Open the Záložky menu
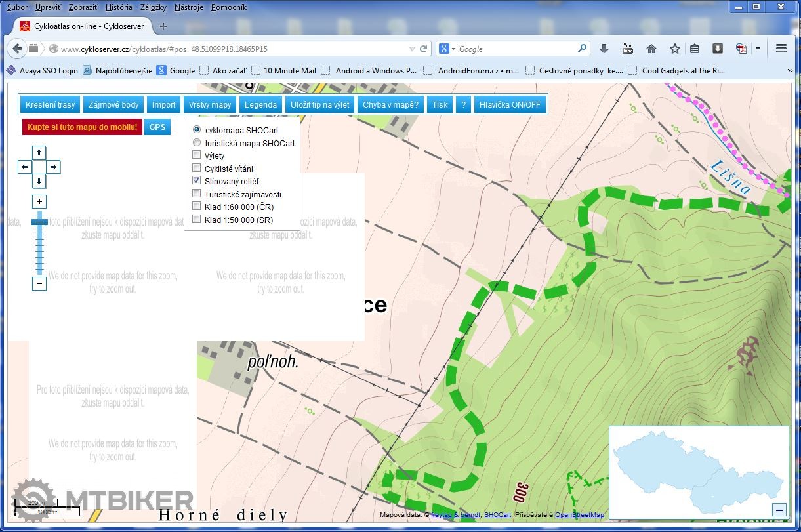 pos(153,7)
